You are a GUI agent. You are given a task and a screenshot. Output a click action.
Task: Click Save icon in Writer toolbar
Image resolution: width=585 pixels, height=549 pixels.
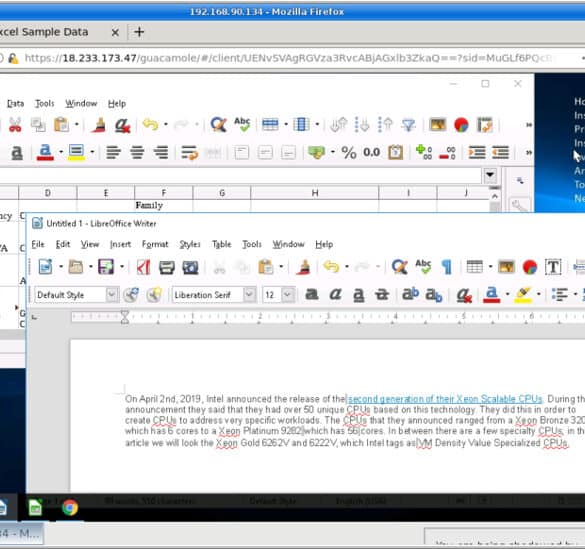106,267
